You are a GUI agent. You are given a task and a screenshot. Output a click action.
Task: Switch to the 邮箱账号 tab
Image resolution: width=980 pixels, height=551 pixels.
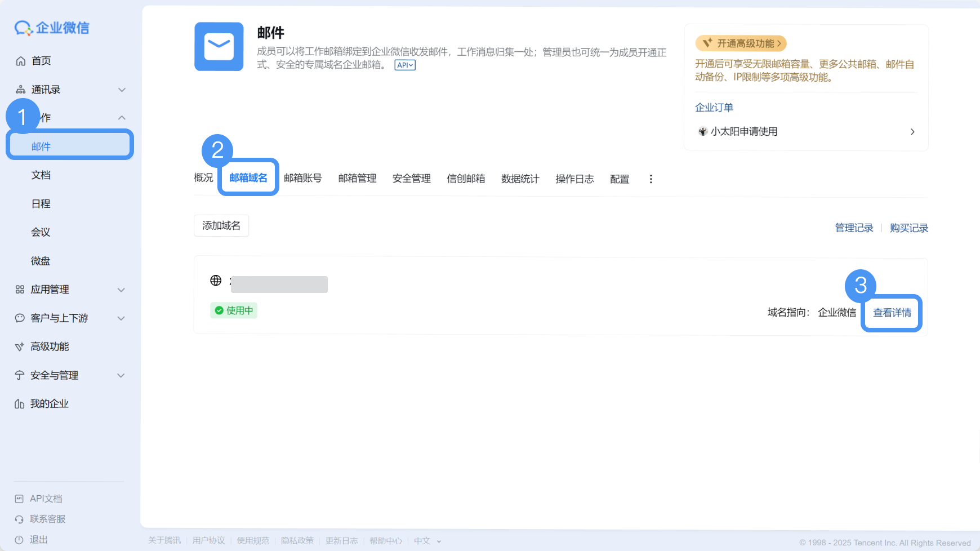click(302, 179)
